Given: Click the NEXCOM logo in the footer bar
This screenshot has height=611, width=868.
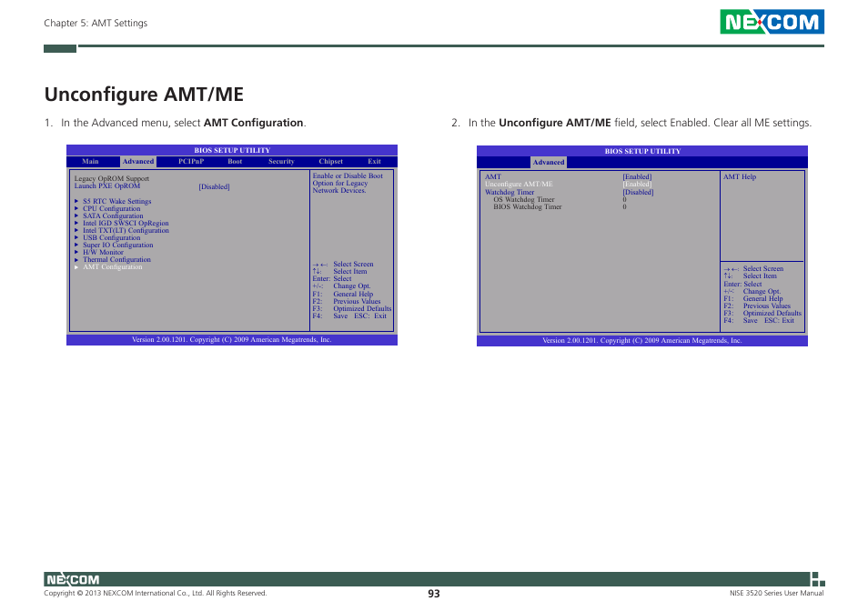Looking at the screenshot, I should tap(73, 579).
